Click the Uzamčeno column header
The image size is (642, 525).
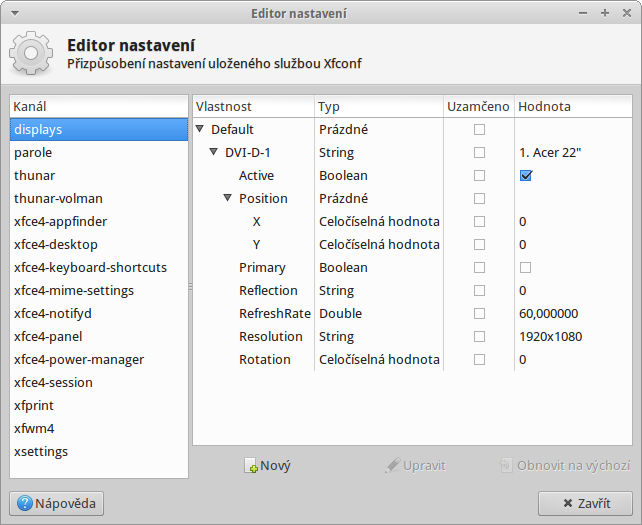coord(479,106)
